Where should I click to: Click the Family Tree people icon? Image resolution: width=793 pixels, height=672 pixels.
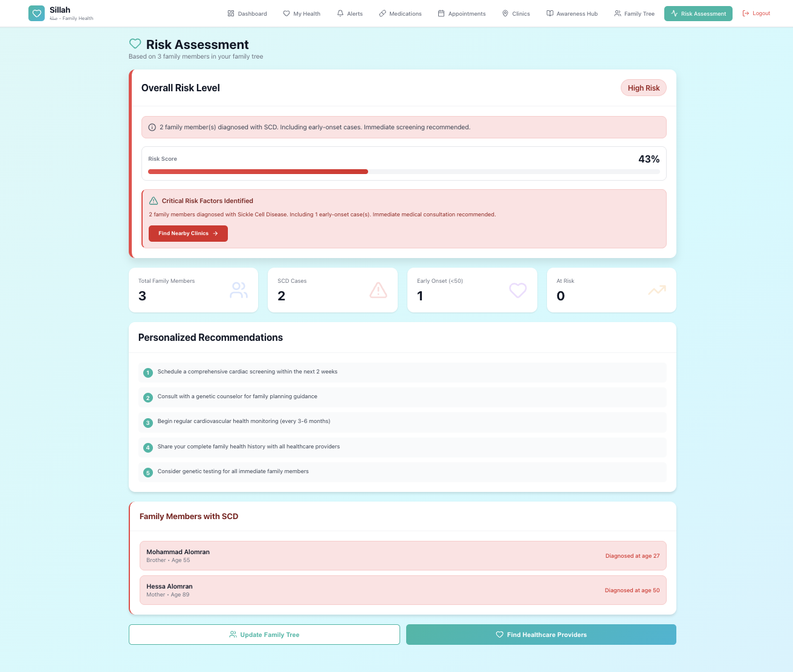pos(616,13)
